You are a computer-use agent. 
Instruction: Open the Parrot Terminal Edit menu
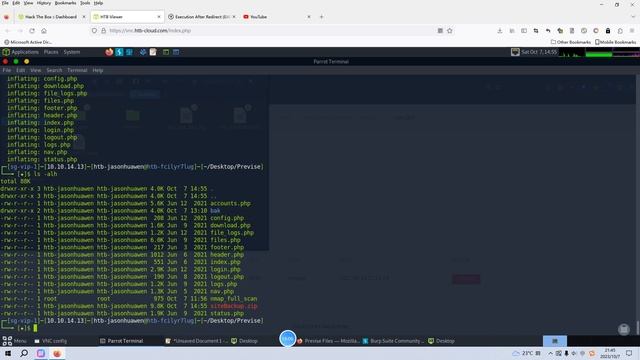point(20,70)
